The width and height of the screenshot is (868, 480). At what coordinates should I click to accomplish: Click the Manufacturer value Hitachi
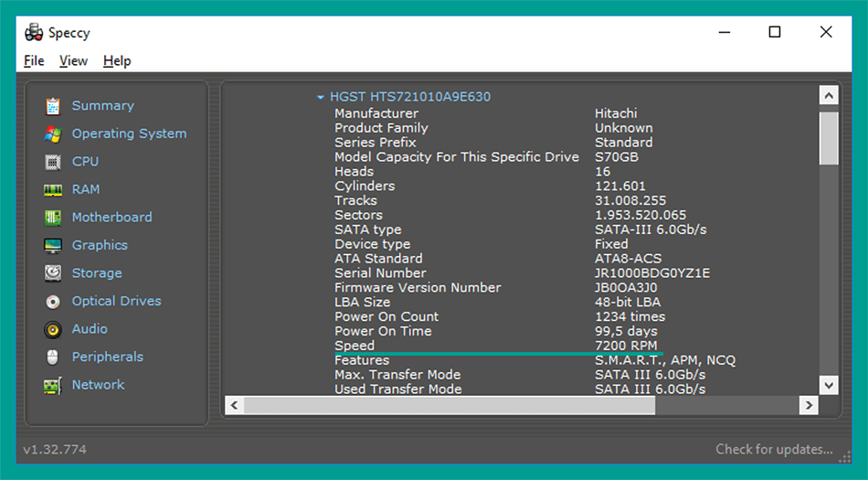tap(616, 113)
